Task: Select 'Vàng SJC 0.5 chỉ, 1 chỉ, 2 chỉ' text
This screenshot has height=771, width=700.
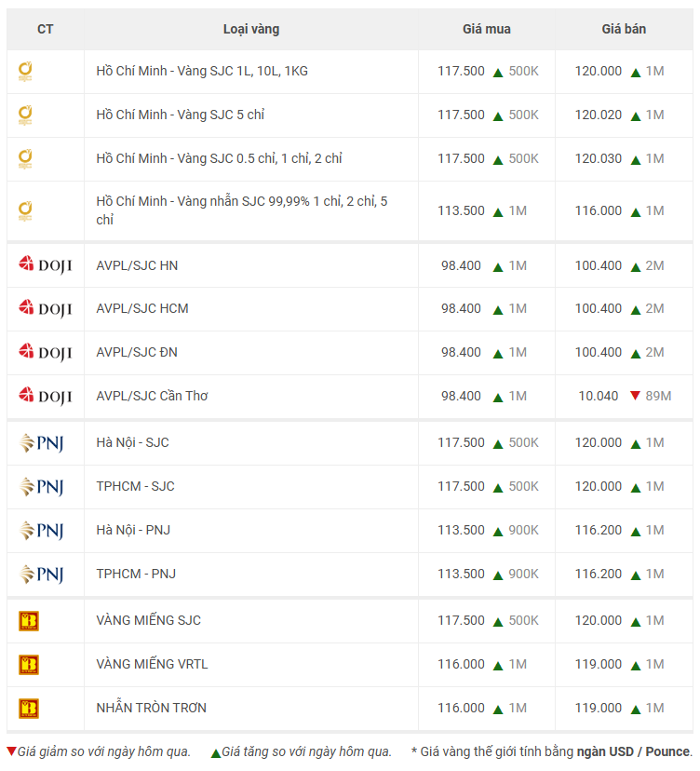Action: (x=260, y=159)
